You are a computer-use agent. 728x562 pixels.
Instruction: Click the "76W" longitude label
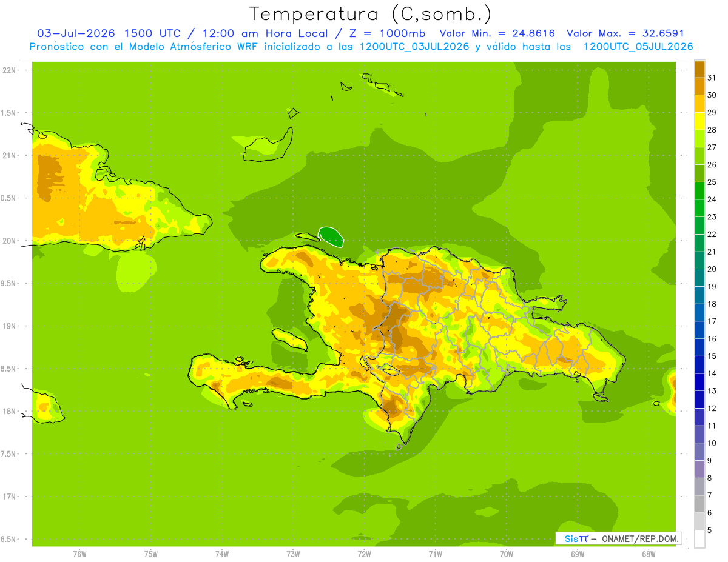79,554
